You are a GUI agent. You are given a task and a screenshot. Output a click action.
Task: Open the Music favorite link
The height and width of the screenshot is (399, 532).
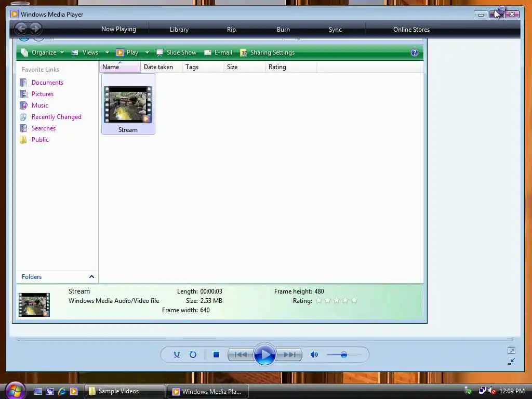pos(39,105)
